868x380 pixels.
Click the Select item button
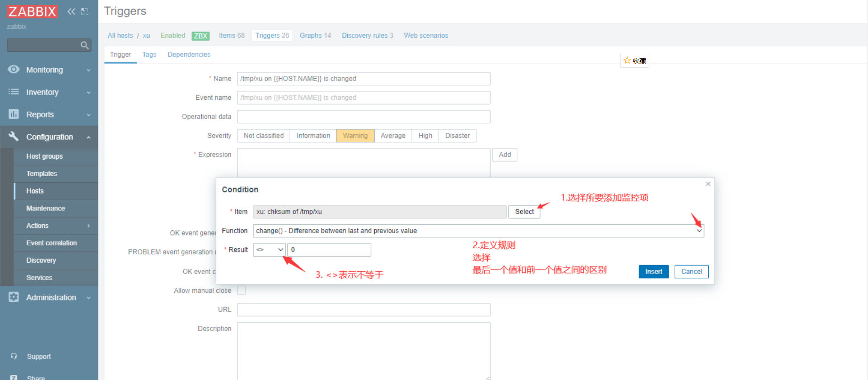524,211
